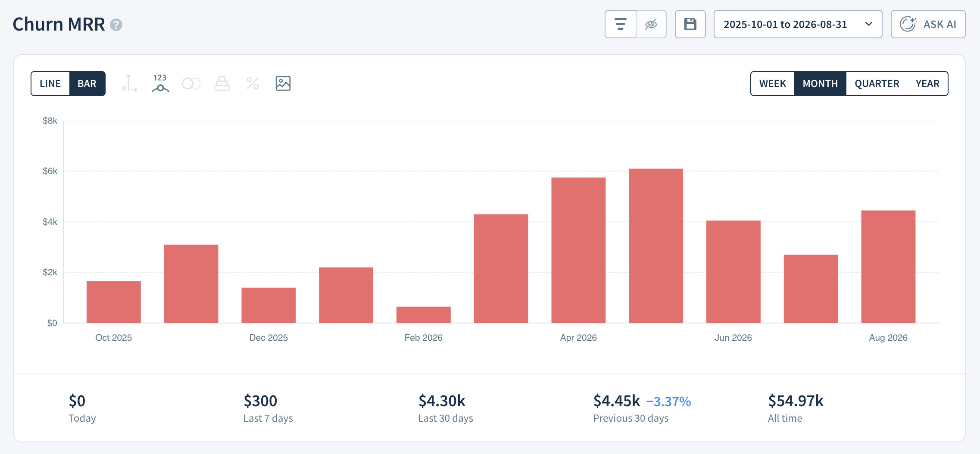
Task: Click the May 2026 tallest bar
Action: click(656, 246)
